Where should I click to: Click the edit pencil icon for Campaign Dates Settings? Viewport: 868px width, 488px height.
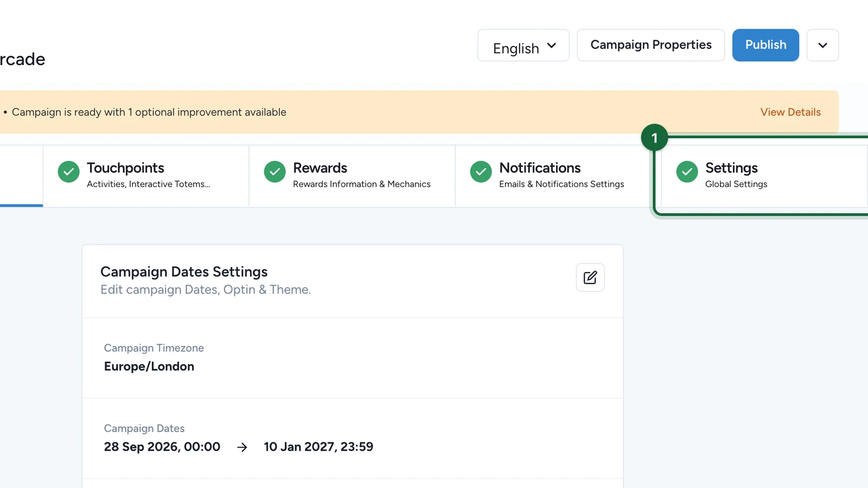[x=590, y=278]
